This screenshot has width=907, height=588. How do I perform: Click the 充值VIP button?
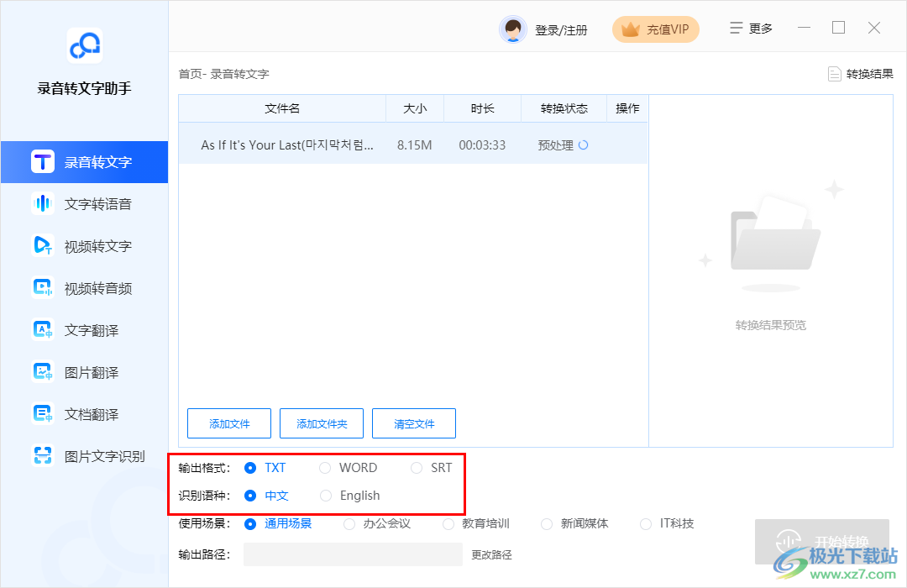(x=655, y=28)
